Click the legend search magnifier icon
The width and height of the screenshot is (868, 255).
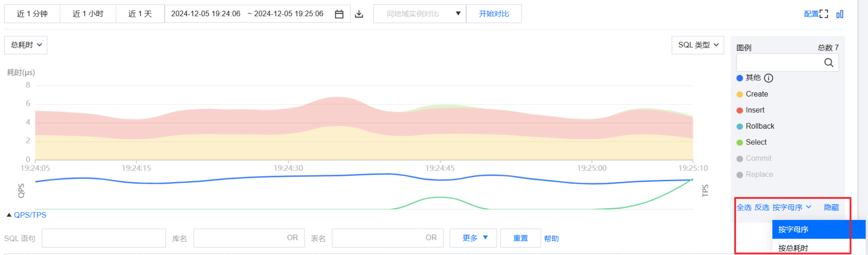pyautogui.click(x=828, y=62)
